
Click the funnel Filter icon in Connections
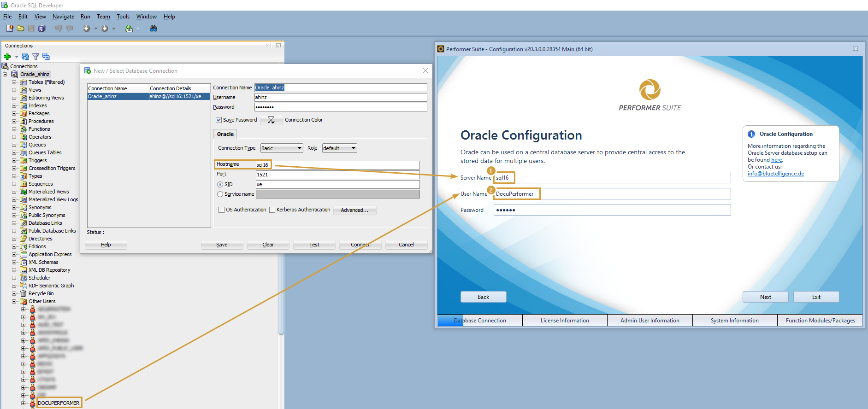tap(35, 57)
